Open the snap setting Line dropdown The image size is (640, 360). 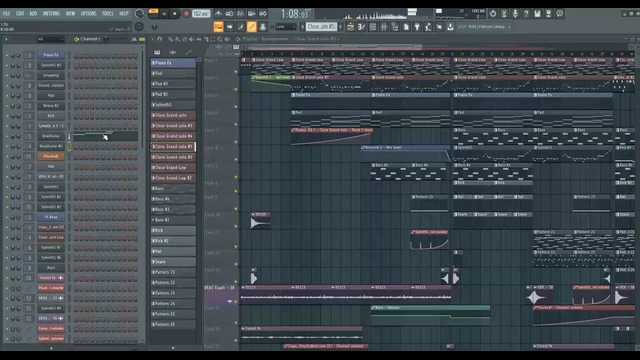tap(286, 27)
